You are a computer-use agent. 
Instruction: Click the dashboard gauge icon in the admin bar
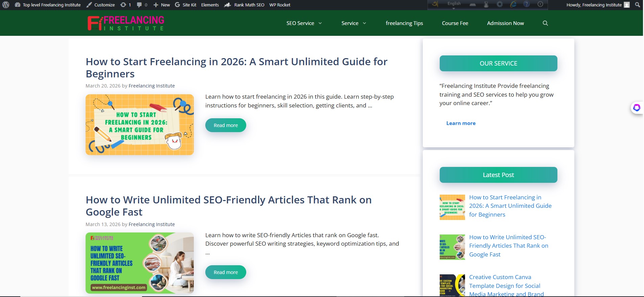(x=18, y=5)
